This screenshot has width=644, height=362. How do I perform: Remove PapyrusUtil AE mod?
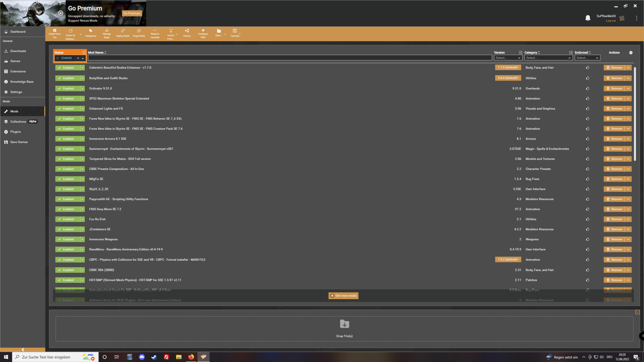pos(614,199)
